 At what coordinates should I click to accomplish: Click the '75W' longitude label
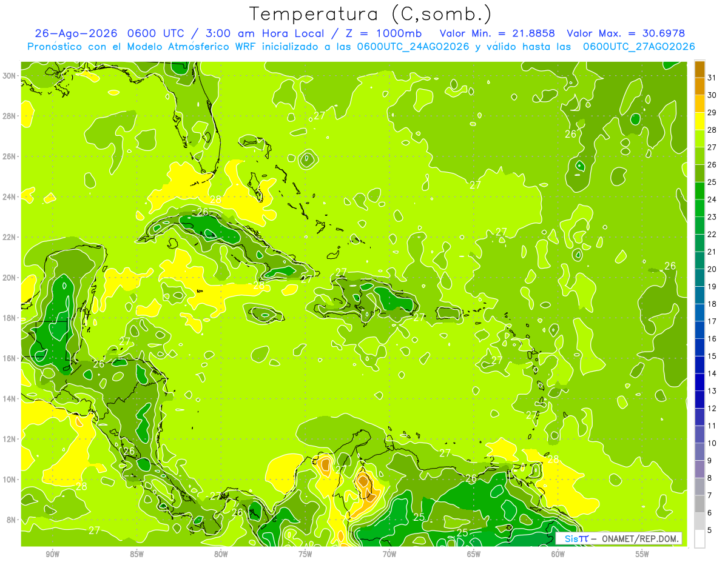click(x=305, y=554)
